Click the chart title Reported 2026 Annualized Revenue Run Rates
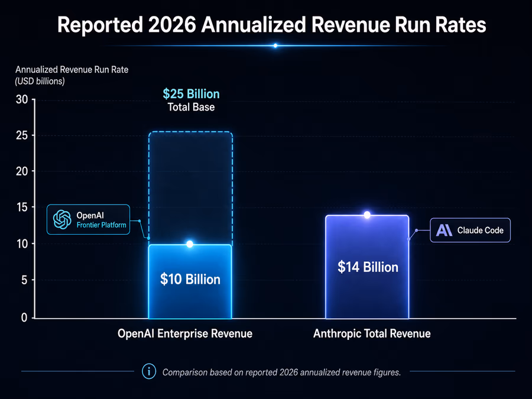 271,25
